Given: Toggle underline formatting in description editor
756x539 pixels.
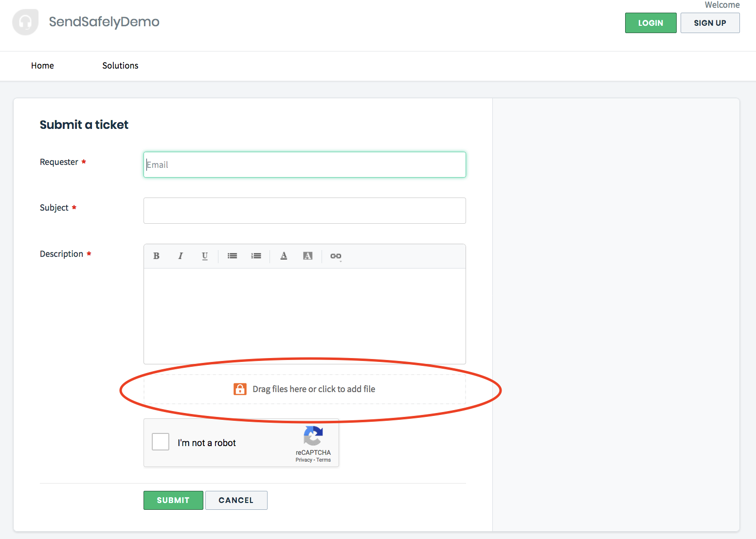Looking at the screenshot, I should (x=205, y=256).
